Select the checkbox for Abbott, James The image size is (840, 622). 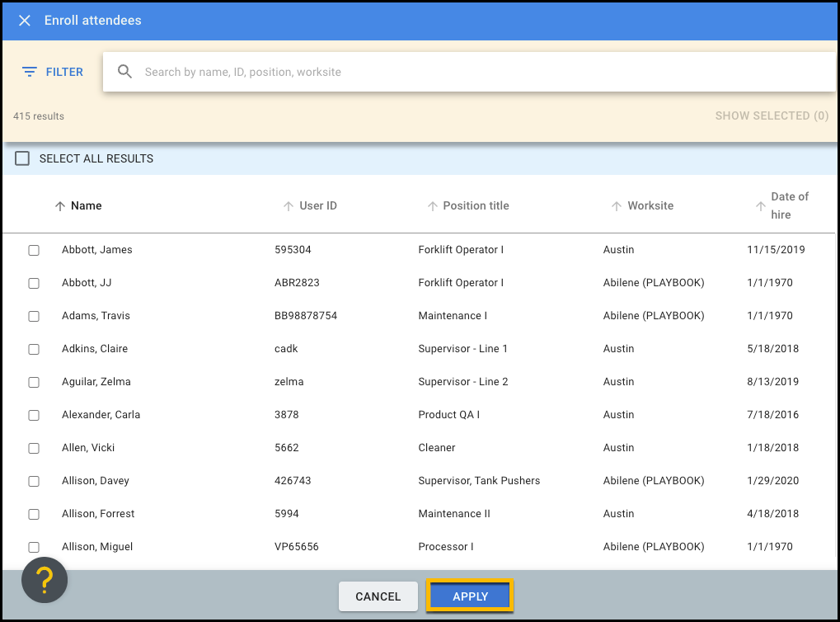point(33,249)
